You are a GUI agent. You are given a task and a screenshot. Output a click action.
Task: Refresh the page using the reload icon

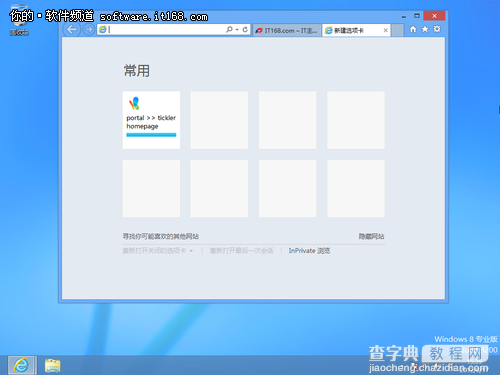coord(245,30)
